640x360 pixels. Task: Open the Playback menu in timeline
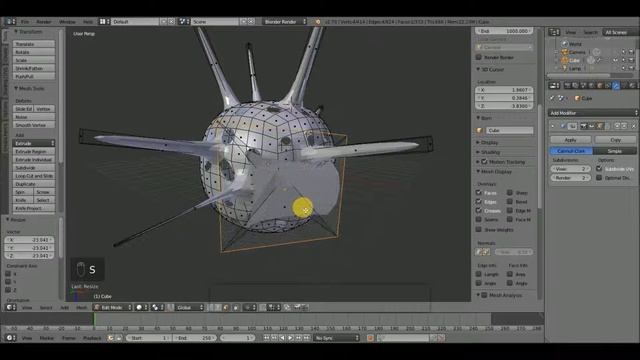(x=92, y=338)
